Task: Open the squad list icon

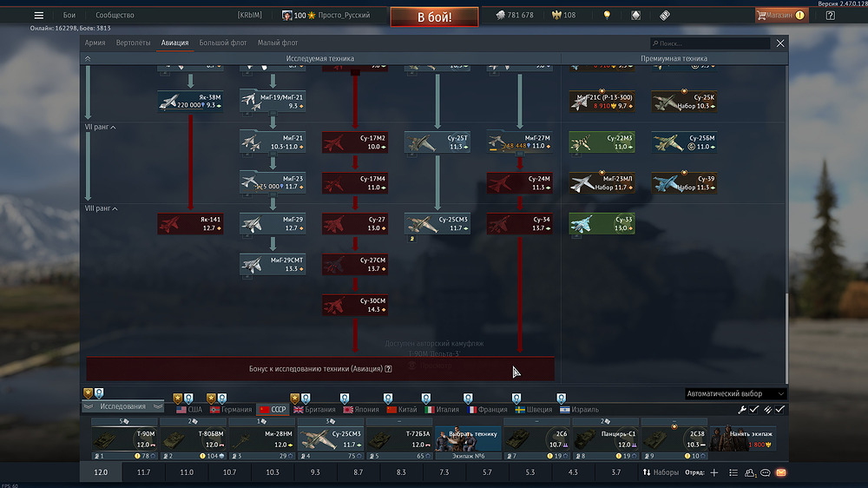Action: 733,472
